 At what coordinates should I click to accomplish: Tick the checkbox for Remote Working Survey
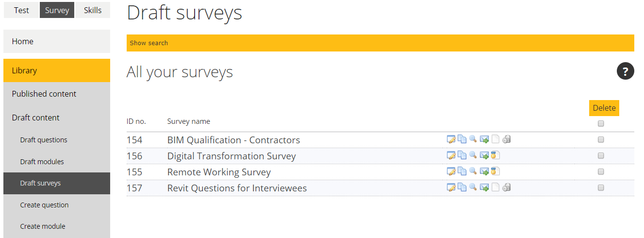601,172
